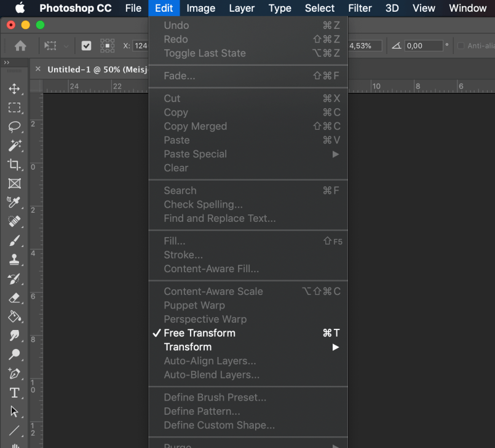The image size is (495, 448).
Task: Click the Horizontal Type tool
Action: 14,393
